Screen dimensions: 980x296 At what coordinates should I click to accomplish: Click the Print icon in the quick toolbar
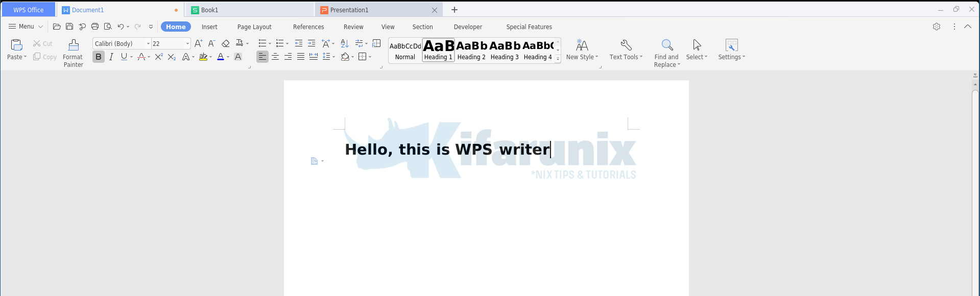coord(95,27)
